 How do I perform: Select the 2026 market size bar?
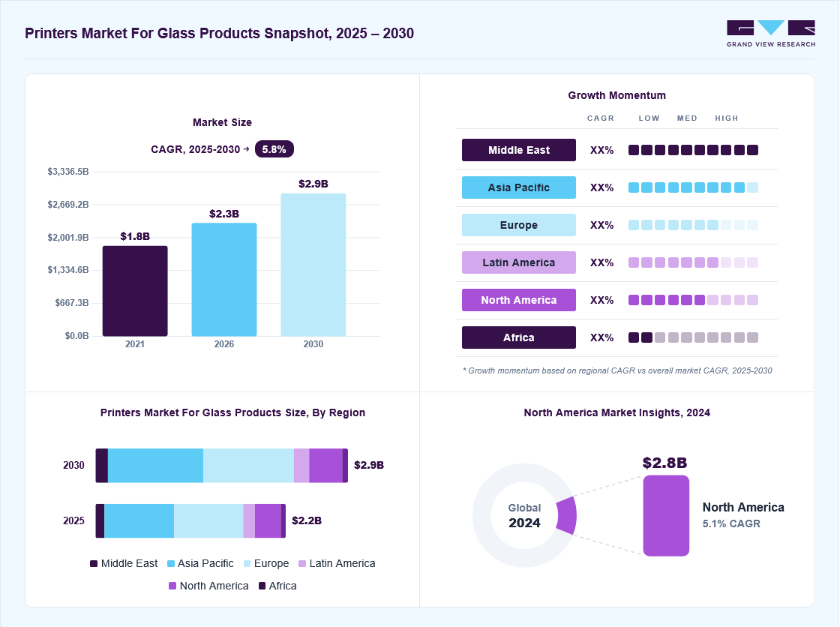tap(224, 280)
